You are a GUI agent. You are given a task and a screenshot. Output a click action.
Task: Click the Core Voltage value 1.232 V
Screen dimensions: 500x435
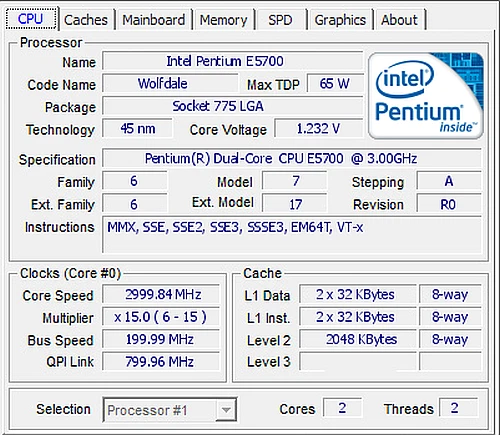pos(319,129)
